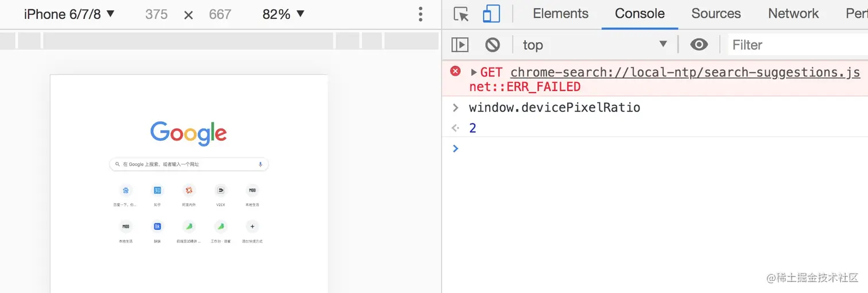Show the console sidebar panel

tap(460, 44)
